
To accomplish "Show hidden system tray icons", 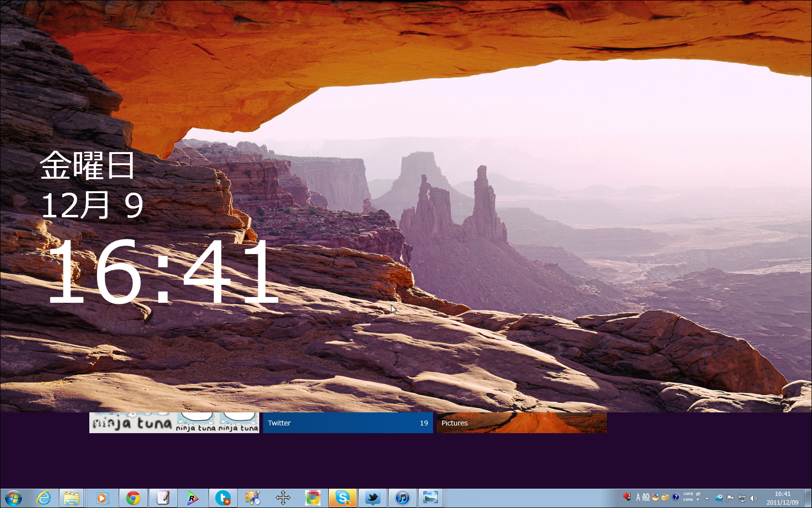I will [707, 498].
